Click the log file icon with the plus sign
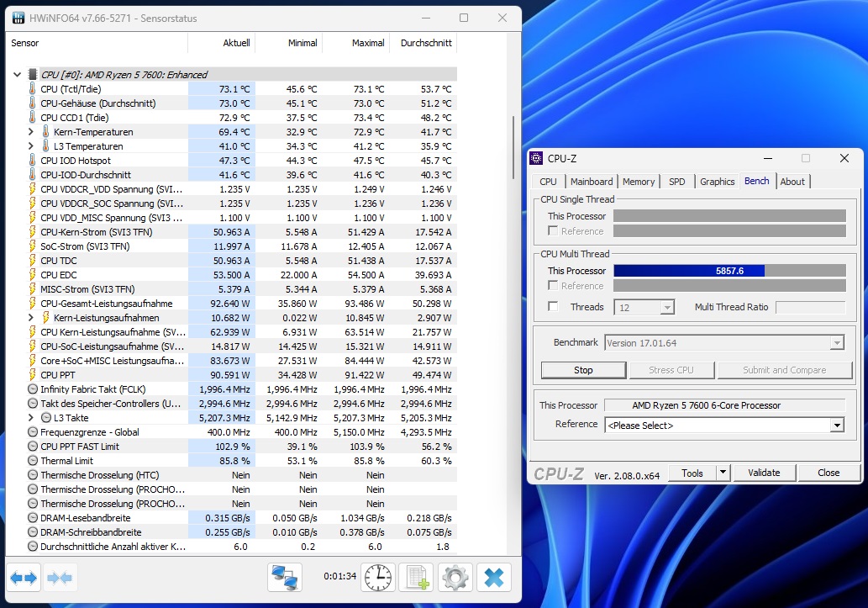868x608 pixels. click(x=417, y=578)
